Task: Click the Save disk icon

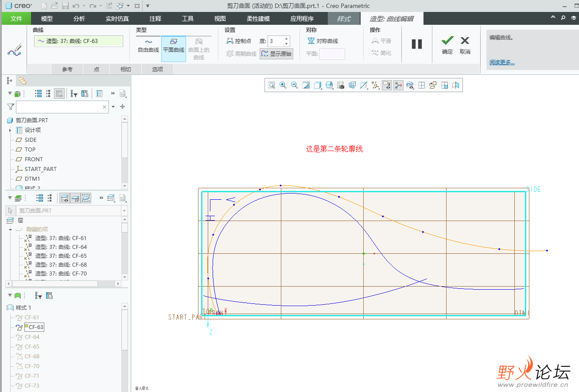Action: pos(65,6)
